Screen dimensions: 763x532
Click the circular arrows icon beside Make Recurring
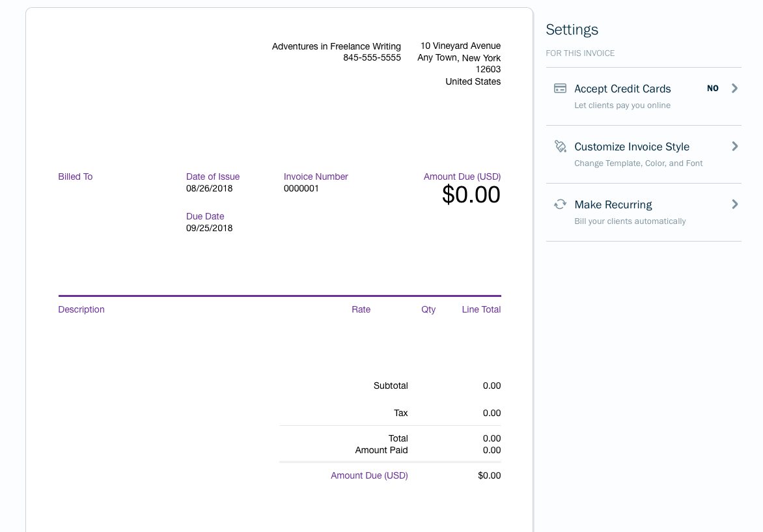pos(560,204)
